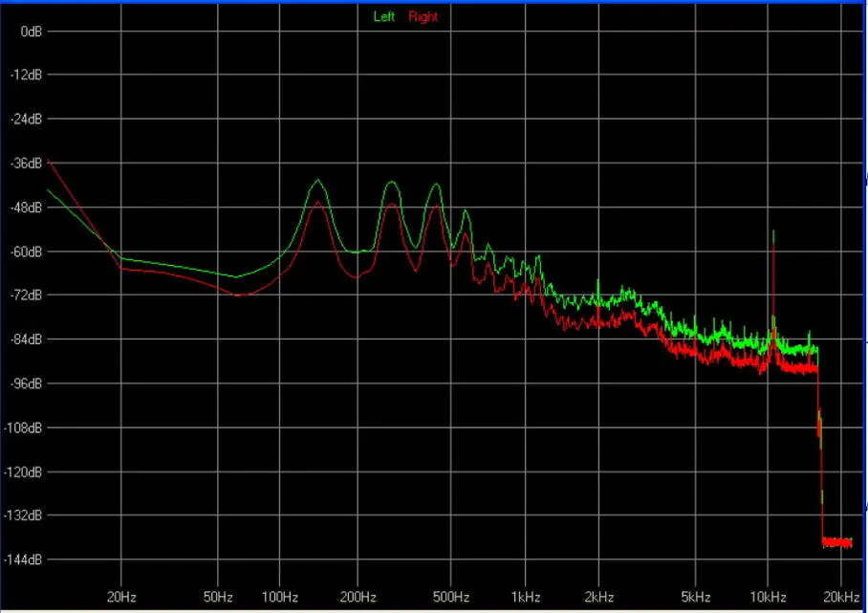Select the -12dB axis label
Screen dimensions: 868x613
click(27, 75)
